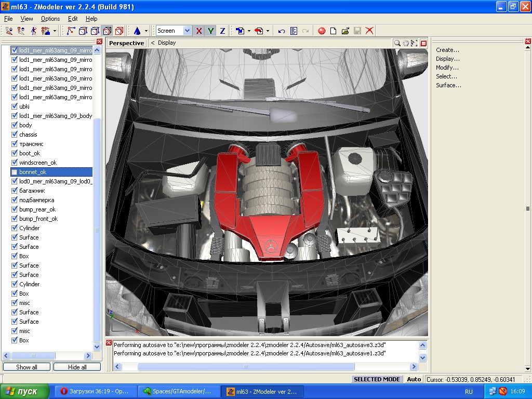532x399 pixels.
Task: Create a new blank document icon
Action: coord(334,31)
